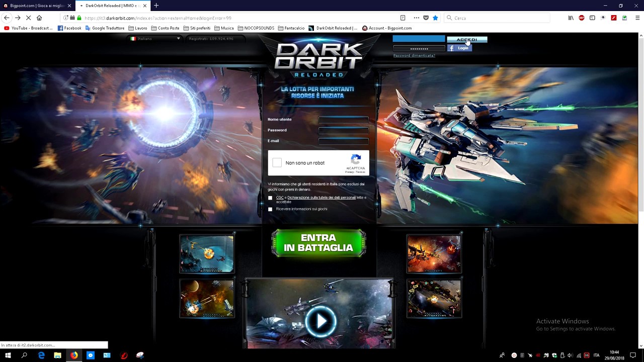This screenshot has width=644, height=362.
Task: Click the red slash extension icon
Action: (613, 18)
